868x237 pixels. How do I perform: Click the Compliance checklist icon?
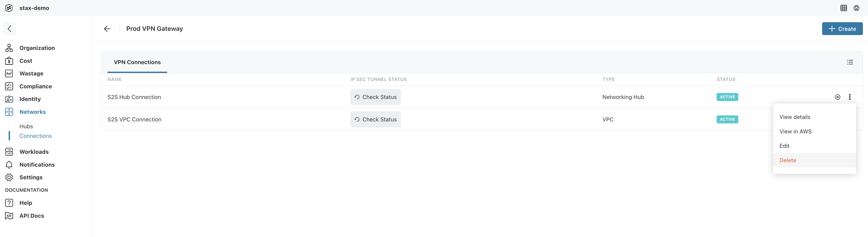tap(9, 86)
